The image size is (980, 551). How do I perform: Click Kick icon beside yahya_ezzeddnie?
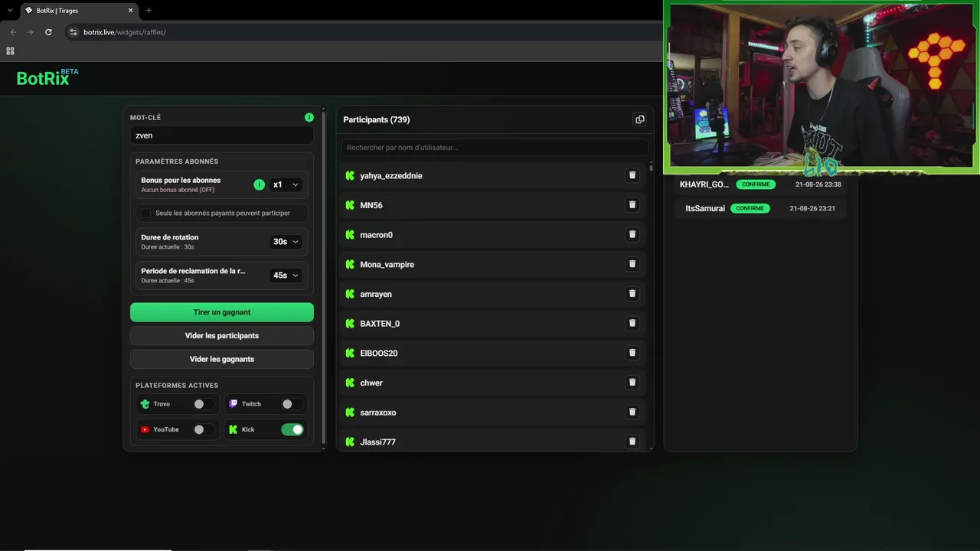click(x=350, y=175)
